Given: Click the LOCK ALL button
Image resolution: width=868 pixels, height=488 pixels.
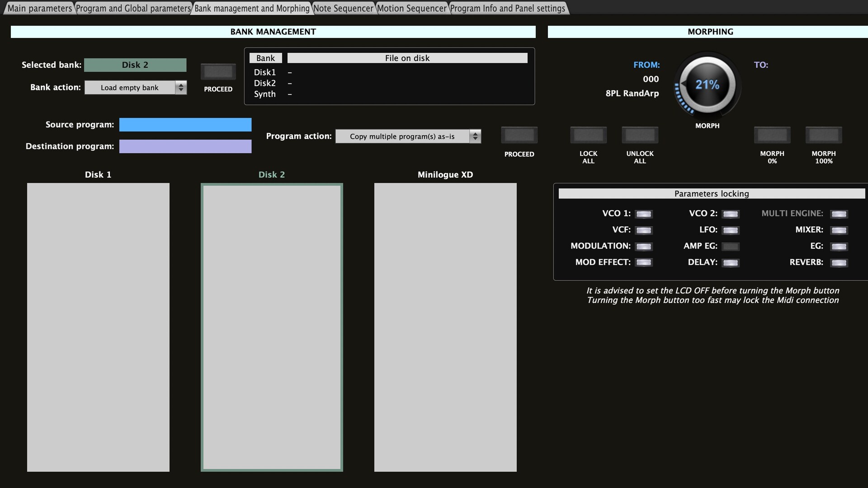Looking at the screenshot, I should [588, 135].
